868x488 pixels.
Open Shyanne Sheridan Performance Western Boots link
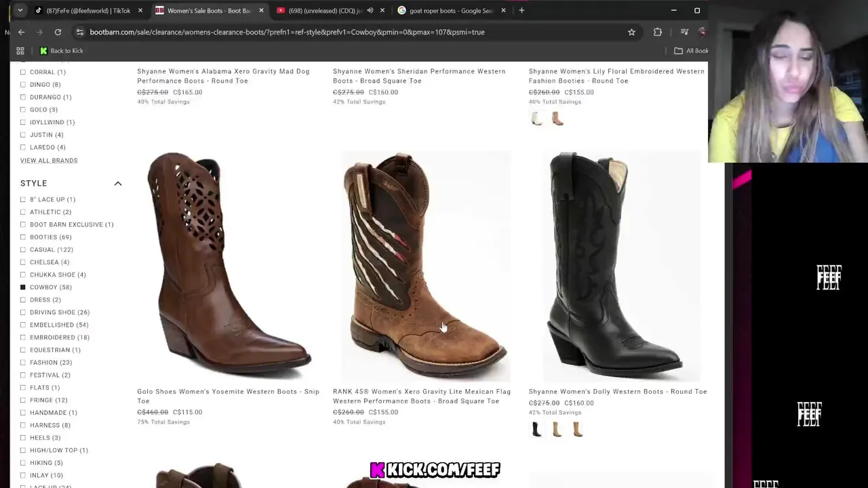[x=419, y=76]
